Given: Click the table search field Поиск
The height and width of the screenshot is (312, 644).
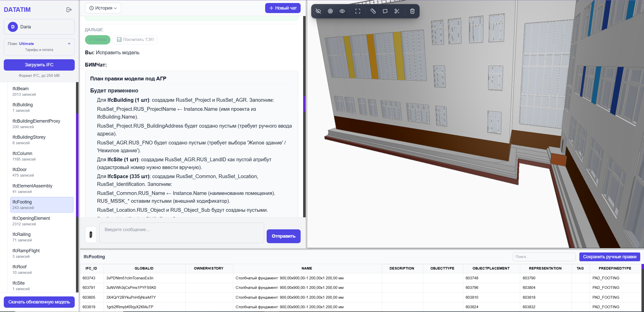Looking at the screenshot, I should click(544, 257).
